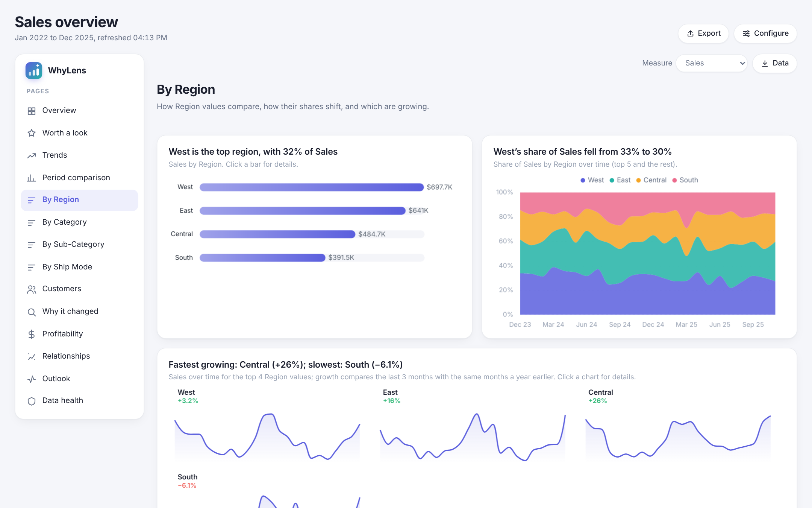The height and width of the screenshot is (508, 812).
Task: Open the Profitability page
Action: [x=79, y=334]
